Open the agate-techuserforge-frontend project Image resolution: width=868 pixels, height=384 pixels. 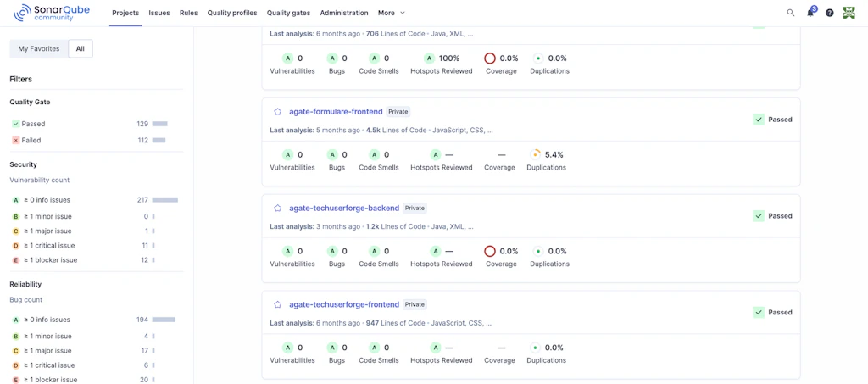pos(344,304)
